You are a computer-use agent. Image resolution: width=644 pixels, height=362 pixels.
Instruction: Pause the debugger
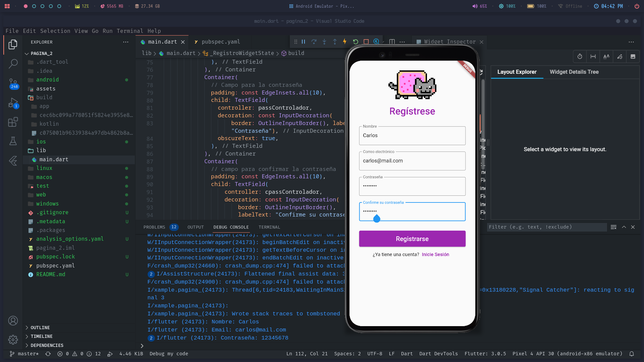click(x=303, y=41)
